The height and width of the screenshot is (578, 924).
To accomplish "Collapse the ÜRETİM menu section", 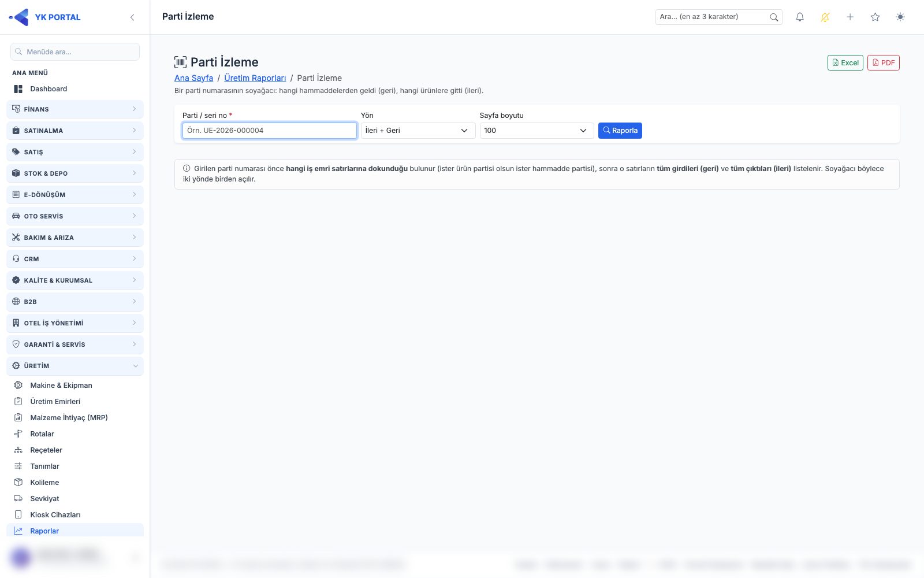I will click(75, 366).
